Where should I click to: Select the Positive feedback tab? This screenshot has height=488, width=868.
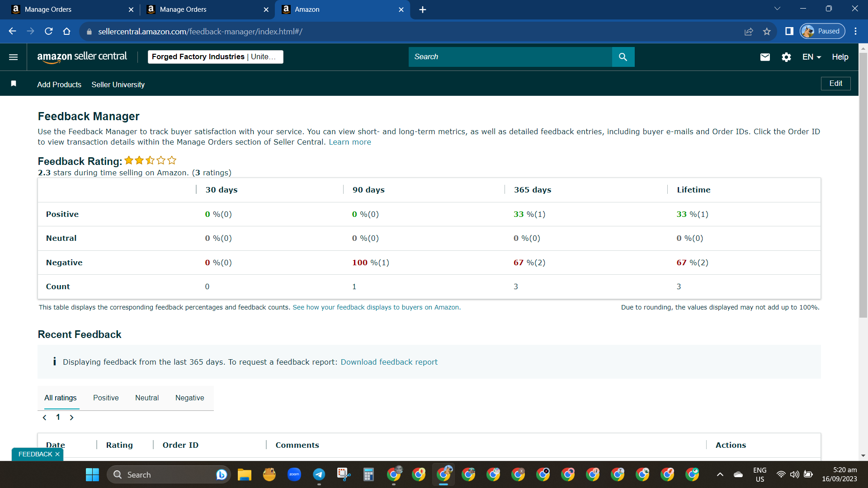point(106,398)
